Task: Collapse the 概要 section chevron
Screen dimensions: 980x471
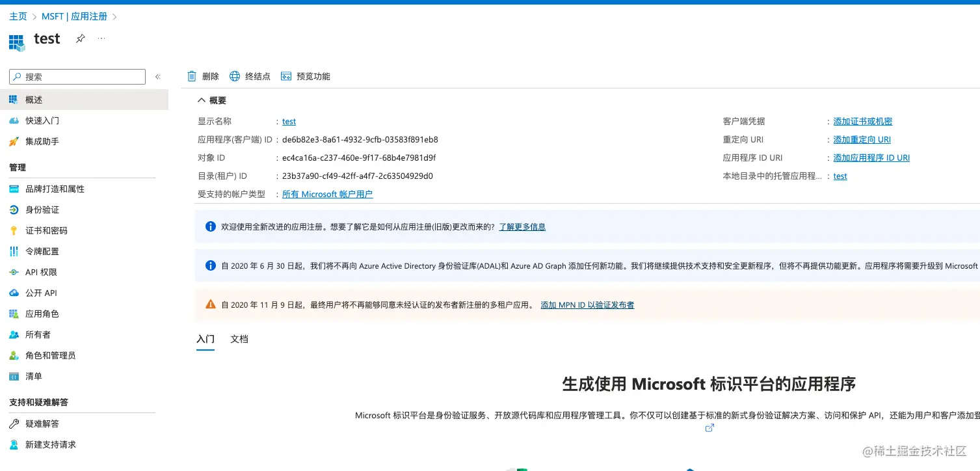Action: (x=202, y=100)
